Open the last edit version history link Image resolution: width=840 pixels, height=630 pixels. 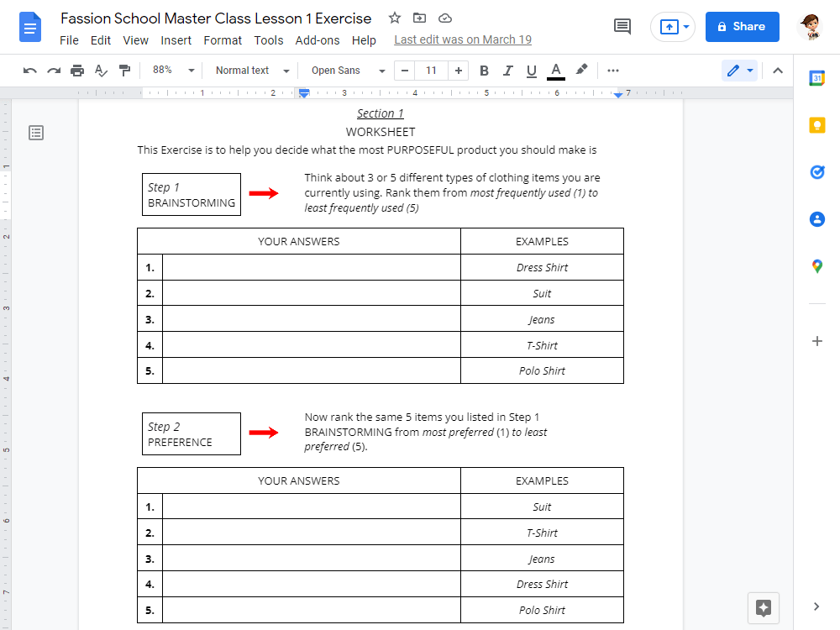[463, 39]
